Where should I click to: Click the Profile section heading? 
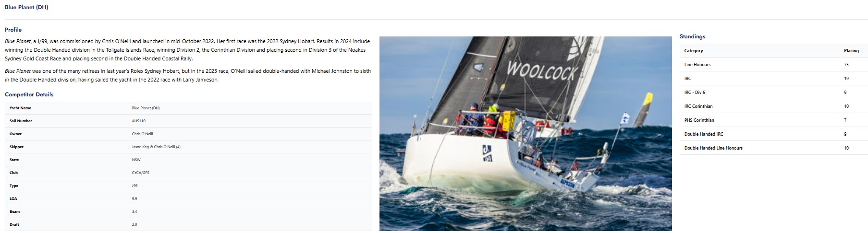(x=13, y=30)
